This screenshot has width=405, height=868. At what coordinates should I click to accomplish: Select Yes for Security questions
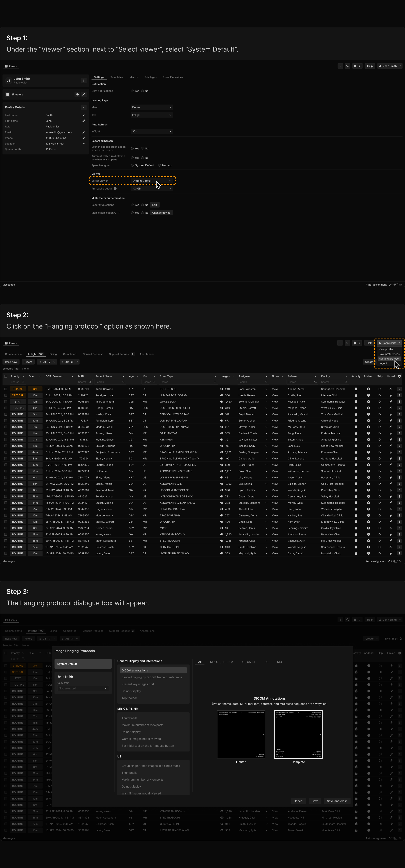pos(132,205)
